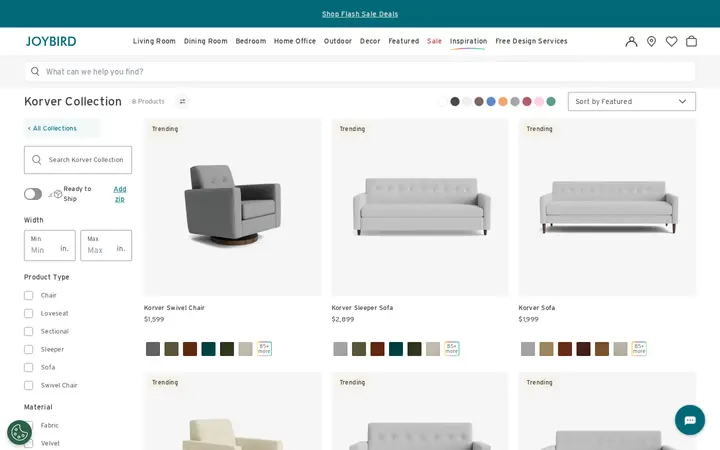Open the Decor menu

[x=370, y=41]
